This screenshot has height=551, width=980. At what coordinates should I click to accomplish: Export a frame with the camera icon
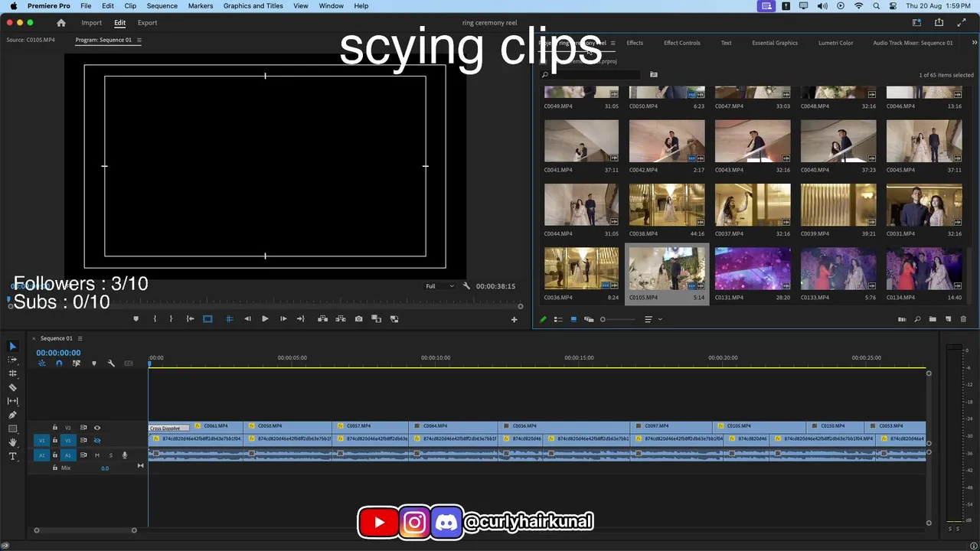358,319
